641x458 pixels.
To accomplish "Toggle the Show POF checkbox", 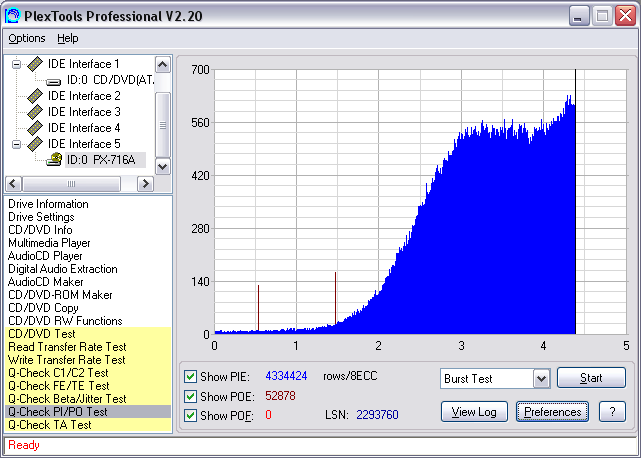I will (x=190, y=415).
